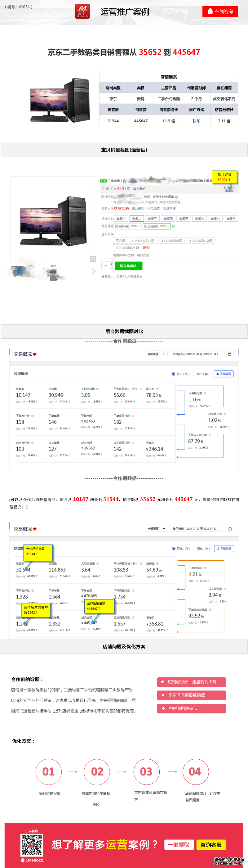This screenshot has height=868, width=248.
Task: Click the 闪电退款 service link
Action: point(153,209)
